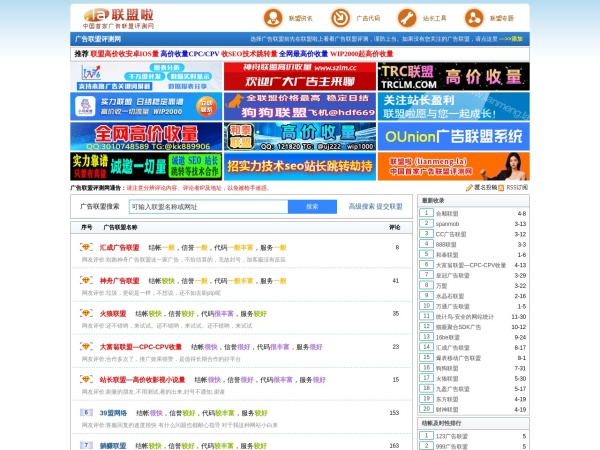Screen dimensions: 600x450
Task: Open the 联盟资讯 menu link
Action: (x=300, y=18)
